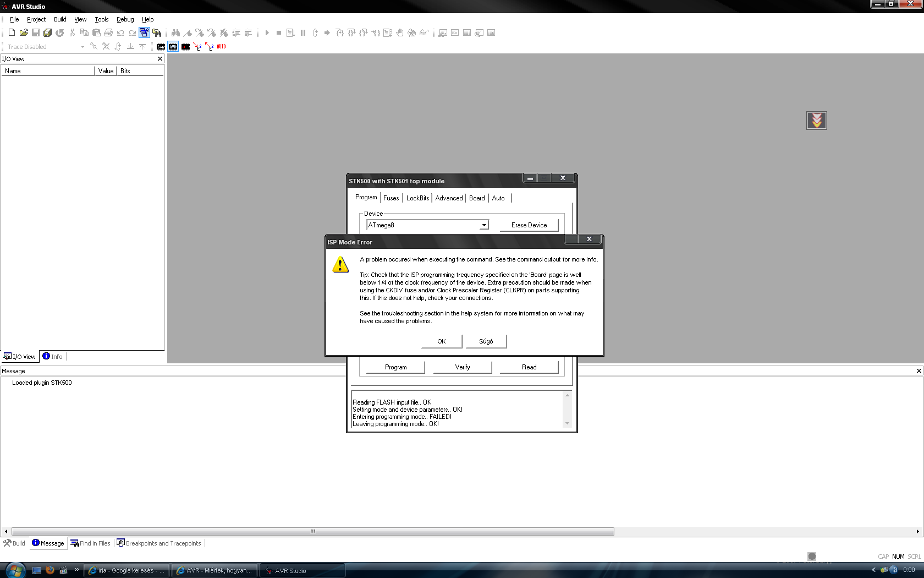Image resolution: width=924 pixels, height=578 pixels.
Task: Switch to the Fuses tab
Action: point(392,198)
